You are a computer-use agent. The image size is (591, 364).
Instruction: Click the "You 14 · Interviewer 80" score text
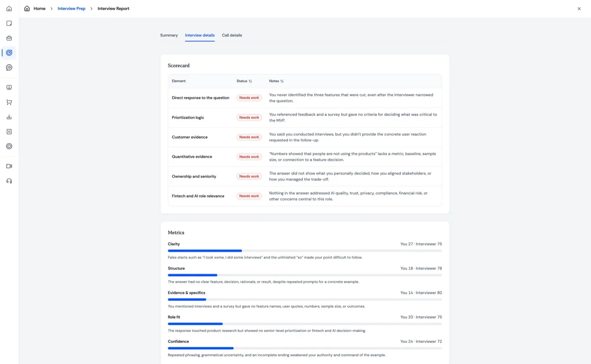click(421, 293)
